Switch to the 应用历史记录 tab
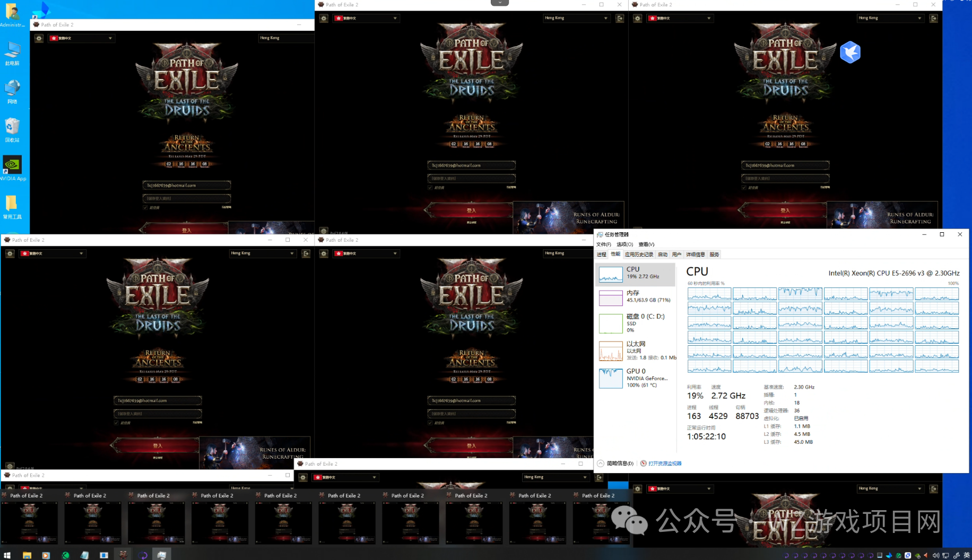972x560 pixels. coord(639,255)
